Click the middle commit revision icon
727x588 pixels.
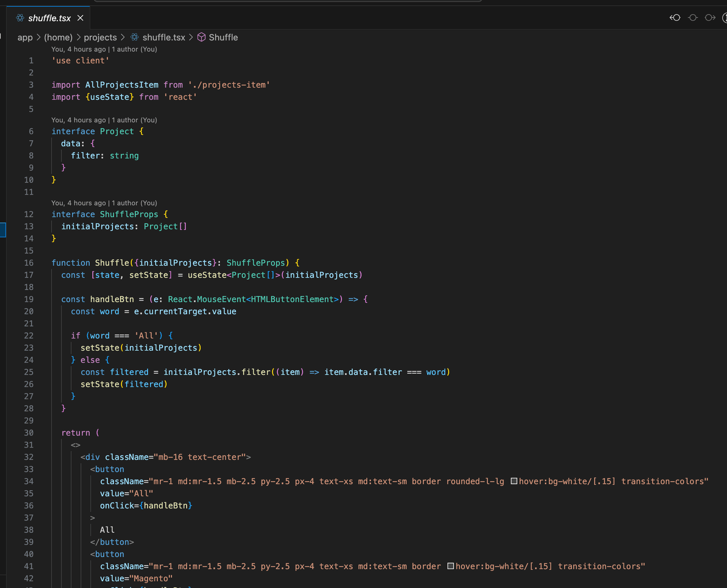click(693, 17)
